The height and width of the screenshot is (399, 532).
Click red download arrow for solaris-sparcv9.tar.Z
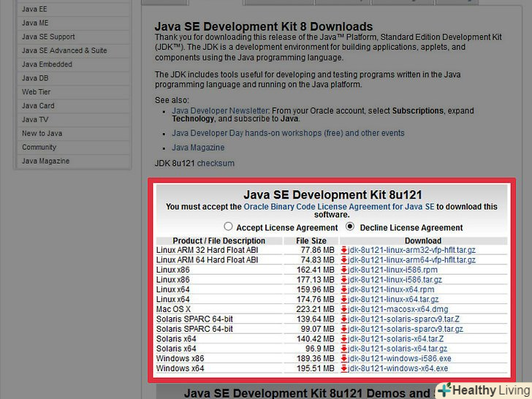click(344, 319)
